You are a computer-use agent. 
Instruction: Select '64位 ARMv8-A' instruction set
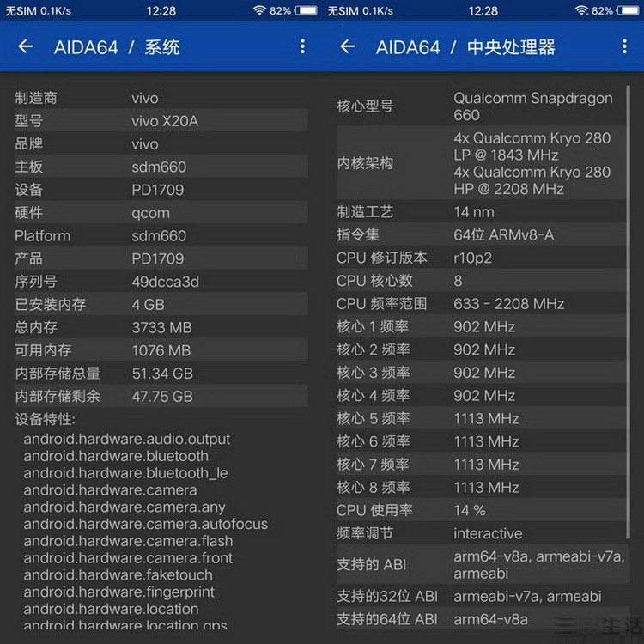click(x=503, y=235)
